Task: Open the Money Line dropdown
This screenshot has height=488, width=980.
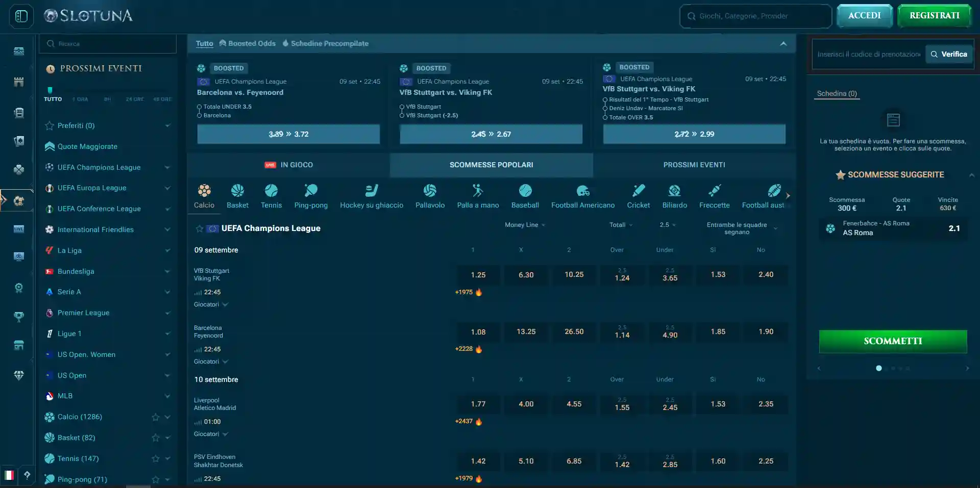Action: click(525, 225)
